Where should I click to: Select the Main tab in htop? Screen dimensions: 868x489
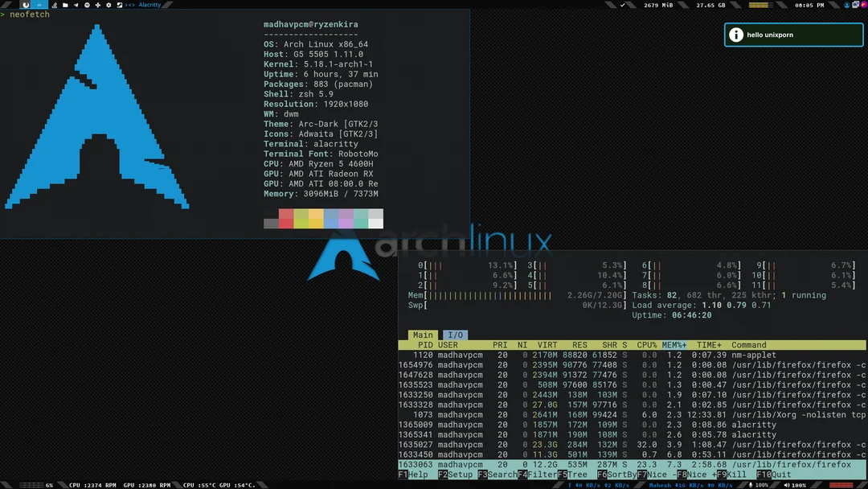(x=423, y=335)
